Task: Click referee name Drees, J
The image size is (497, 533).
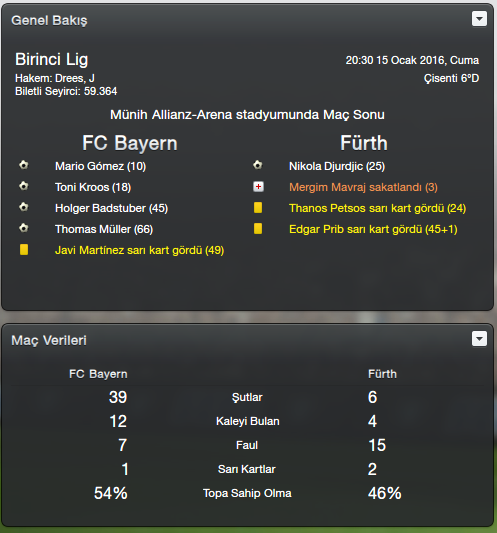Action: 75,79
